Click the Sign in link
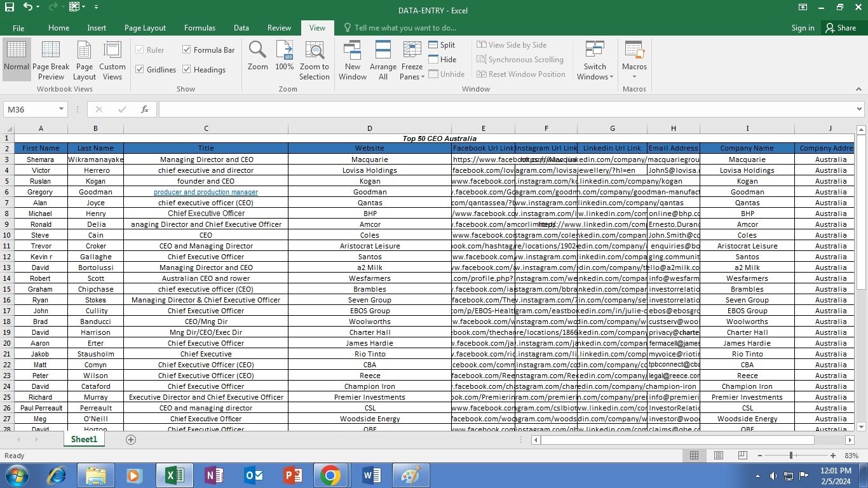This screenshot has height=488, width=868. 803,28
